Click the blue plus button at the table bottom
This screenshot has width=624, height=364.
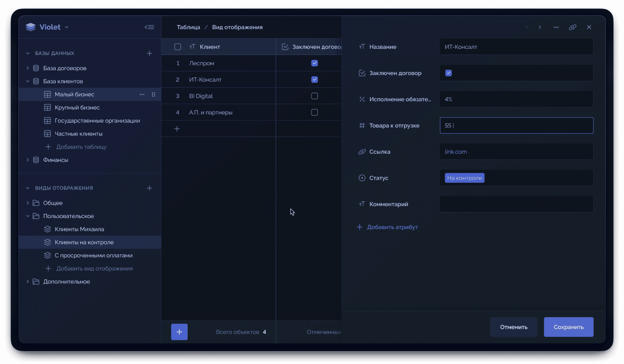point(179,332)
